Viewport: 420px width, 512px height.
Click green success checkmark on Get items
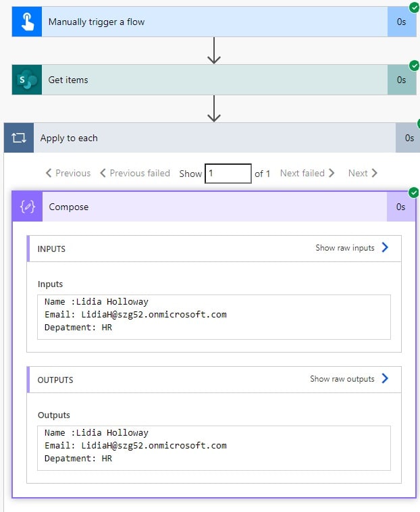pos(414,66)
